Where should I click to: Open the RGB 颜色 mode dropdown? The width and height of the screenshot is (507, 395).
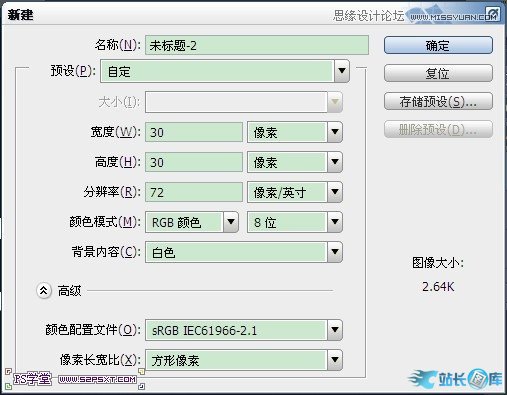click(231, 222)
